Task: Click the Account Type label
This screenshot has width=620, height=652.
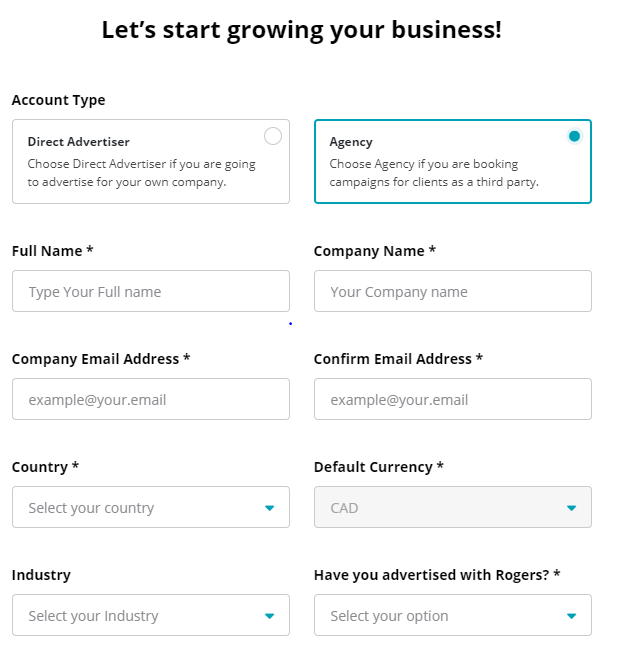Action: (x=58, y=100)
